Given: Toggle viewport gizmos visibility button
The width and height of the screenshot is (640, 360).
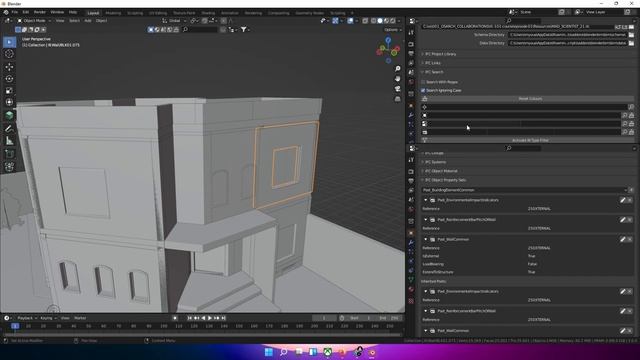Looking at the screenshot, I should [x=335, y=20].
